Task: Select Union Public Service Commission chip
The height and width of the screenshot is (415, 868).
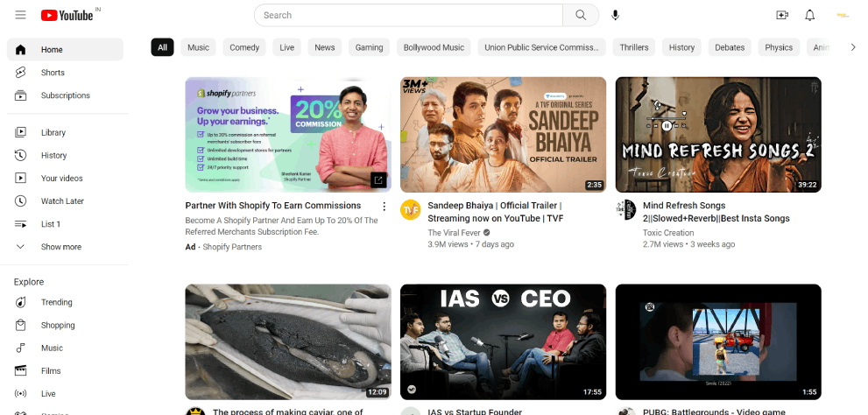Action: [x=541, y=47]
